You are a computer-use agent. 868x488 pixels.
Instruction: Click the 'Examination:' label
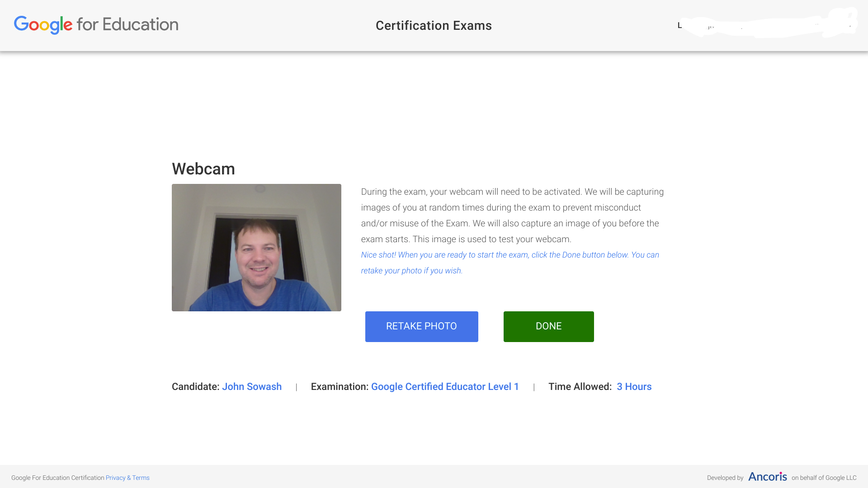click(x=340, y=387)
